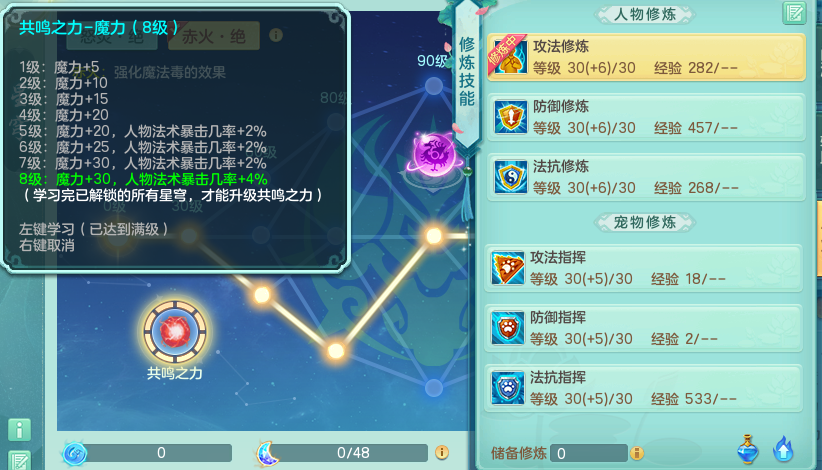Click the 法抗修炼 yin-yang shield icon
This screenshot has width=822, height=470.
pos(510,177)
